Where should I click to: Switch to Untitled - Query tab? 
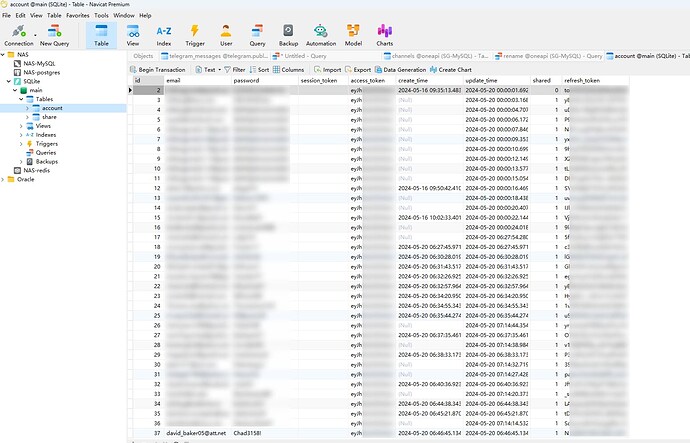(x=300, y=56)
